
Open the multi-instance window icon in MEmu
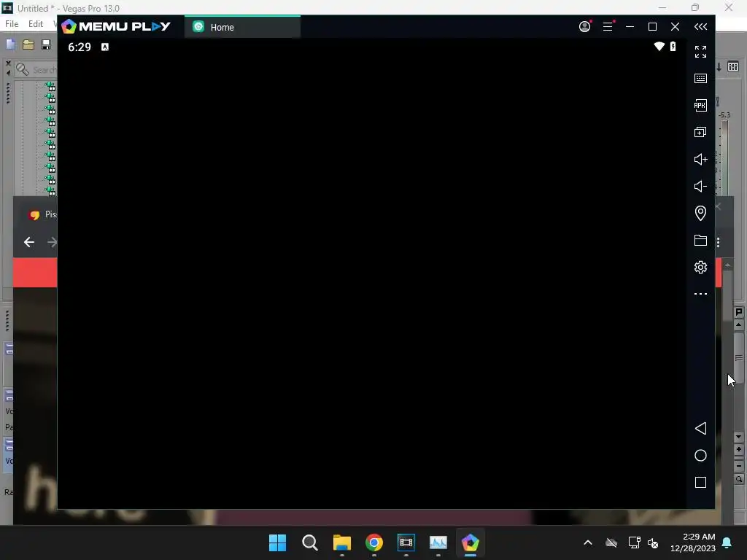click(700, 133)
